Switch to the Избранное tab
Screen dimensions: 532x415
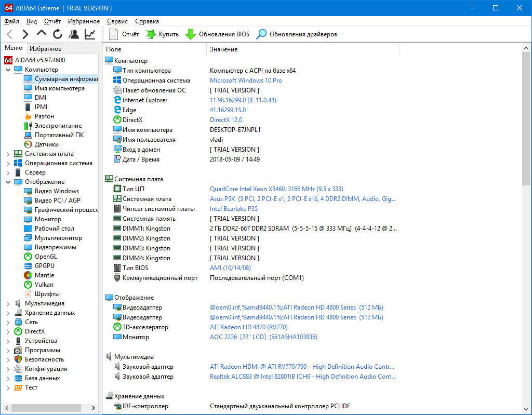46,49
